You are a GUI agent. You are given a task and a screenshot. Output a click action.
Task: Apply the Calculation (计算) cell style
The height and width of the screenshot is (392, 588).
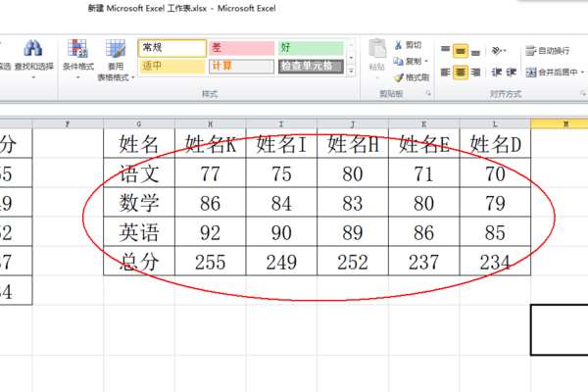click(x=241, y=67)
